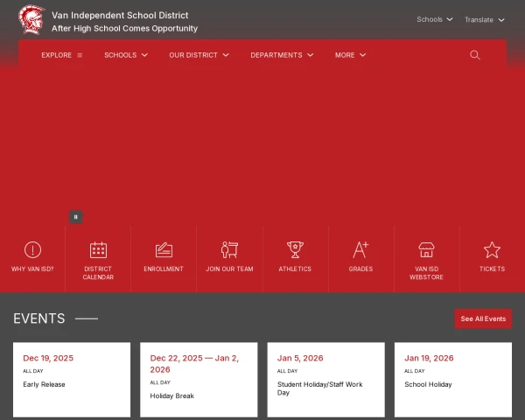Open the Van ISD Webstore icon
525x420 pixels.
426,250
